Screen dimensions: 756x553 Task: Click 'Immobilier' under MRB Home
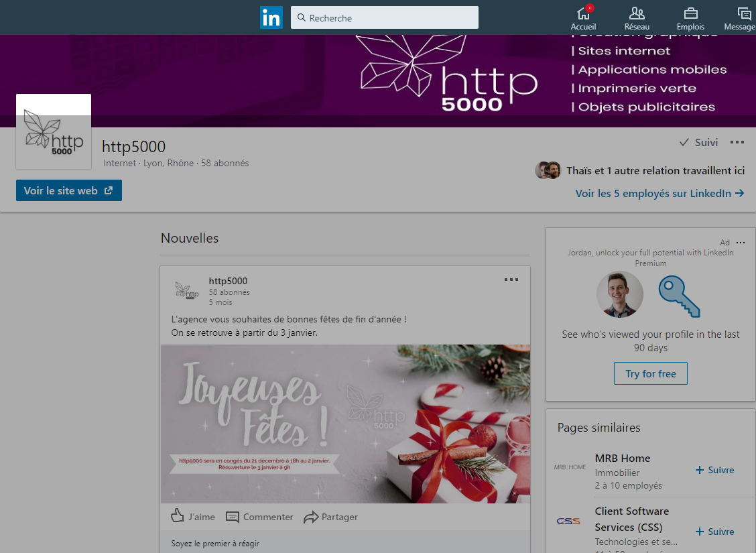coord(617,473)
